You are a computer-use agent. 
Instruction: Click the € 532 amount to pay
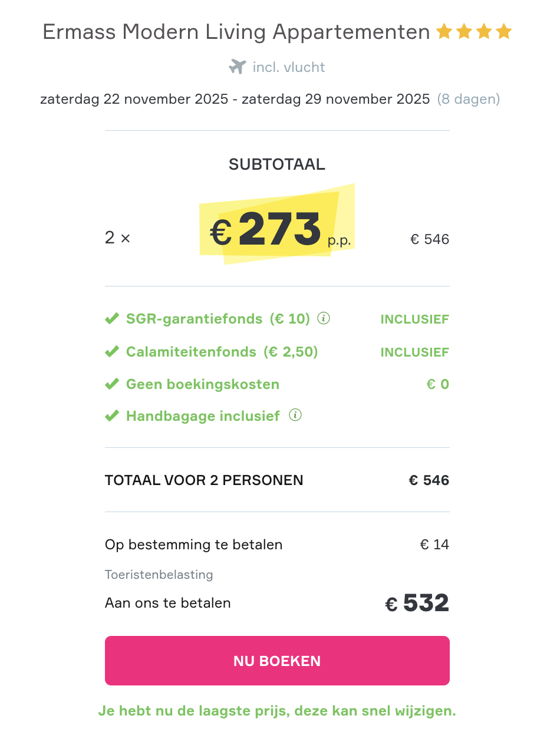click(x=417, y=604)
